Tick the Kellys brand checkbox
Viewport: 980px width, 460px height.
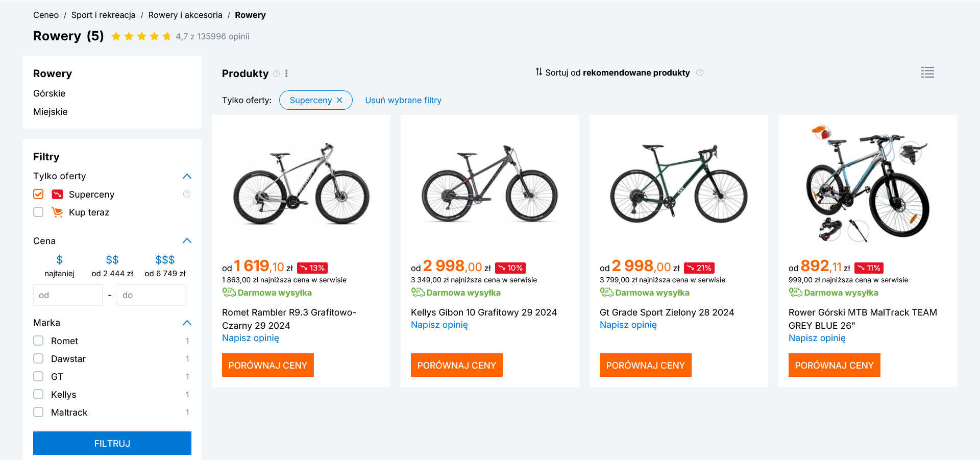tap(38, 394)
